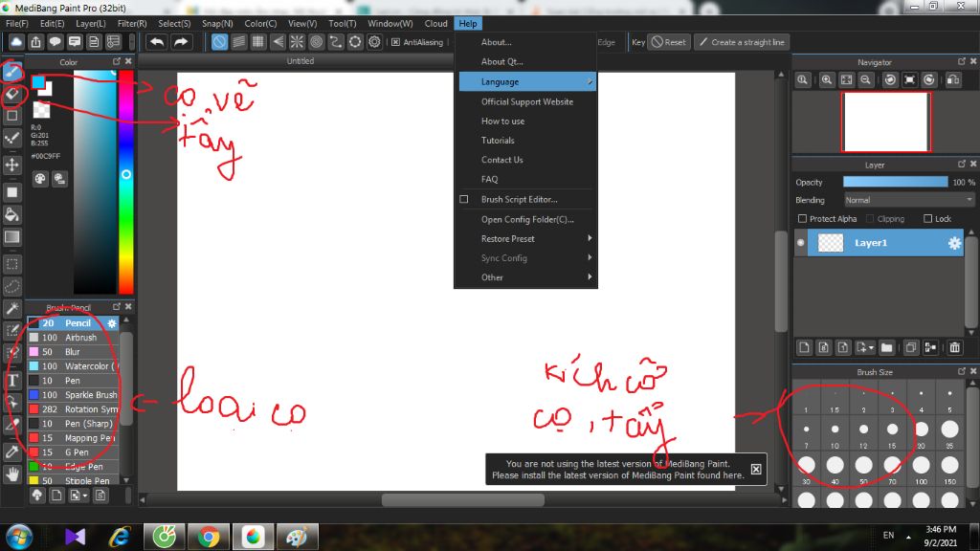Open Pencil brush settings gear

pos(112,323)
